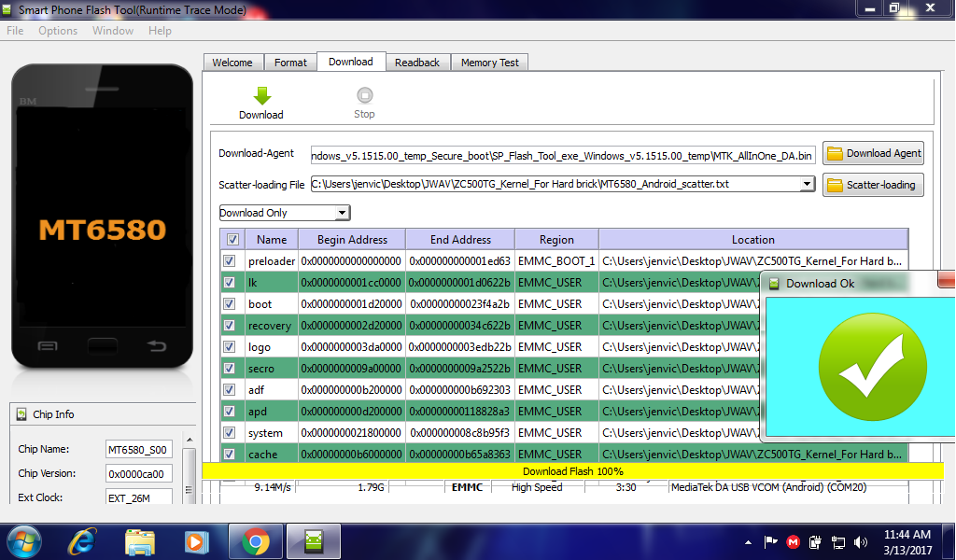The width and height of the screenshot is (956, 560).
Task: Expand the Scatter-loading File path dropdown
Action: point(807,185)
